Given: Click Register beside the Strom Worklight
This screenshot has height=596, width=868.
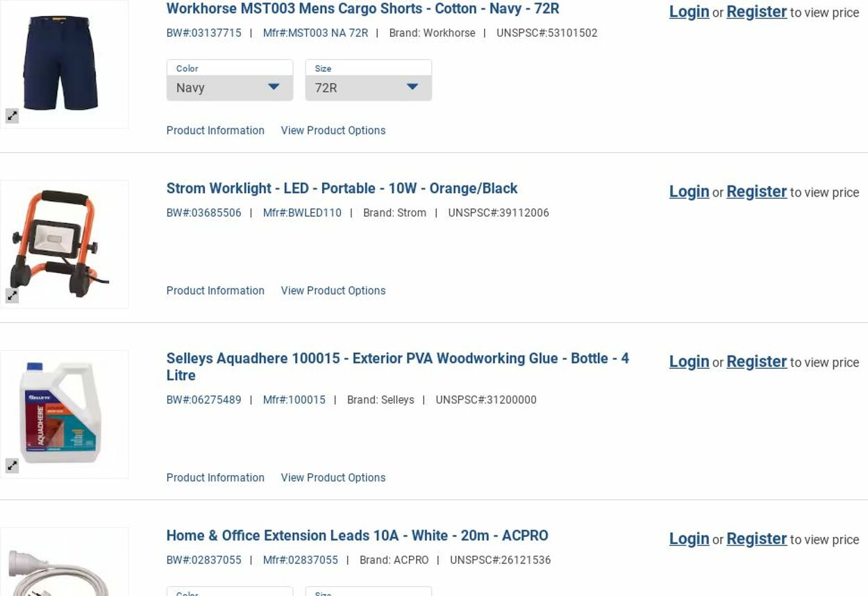Looking at the screenshot, I should point(756,192).
